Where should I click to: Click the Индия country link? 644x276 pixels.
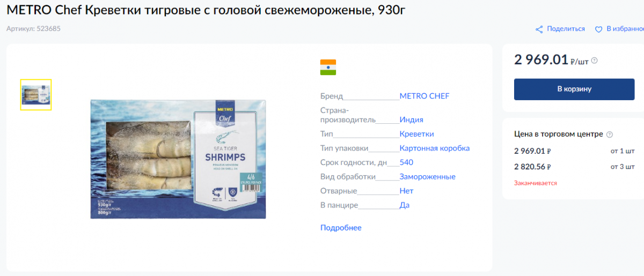(412, 120)
